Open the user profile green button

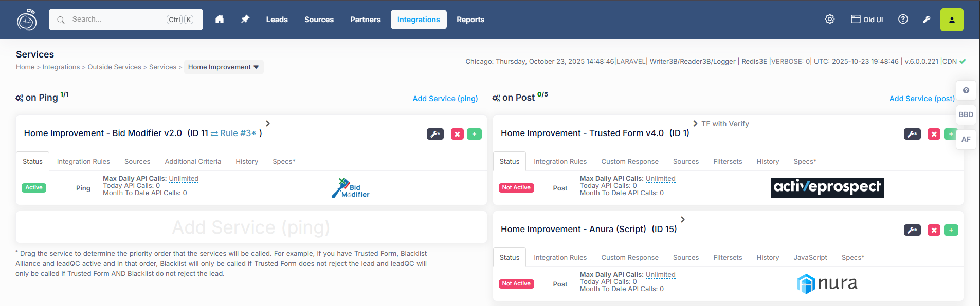pos(951,20)
